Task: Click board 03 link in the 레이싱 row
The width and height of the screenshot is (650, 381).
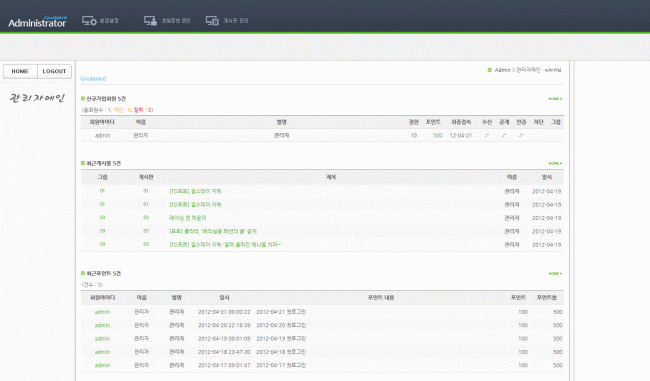Action: [146, 218]
